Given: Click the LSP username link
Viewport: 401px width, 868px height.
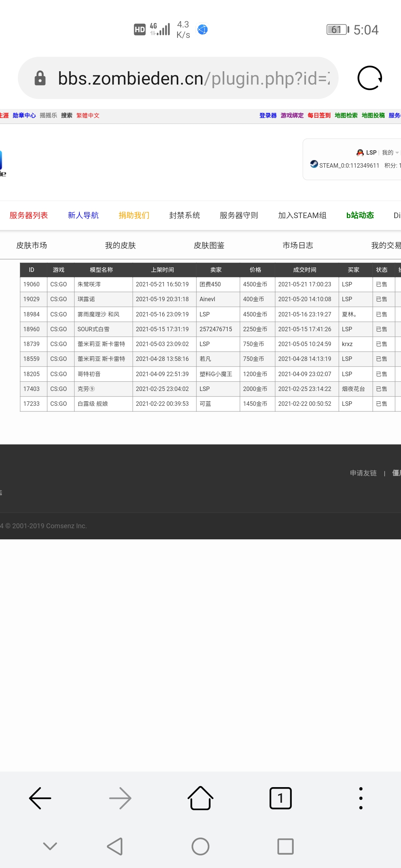Looking at the screenshot, I should pyautogui.click(x=371, y=152).
